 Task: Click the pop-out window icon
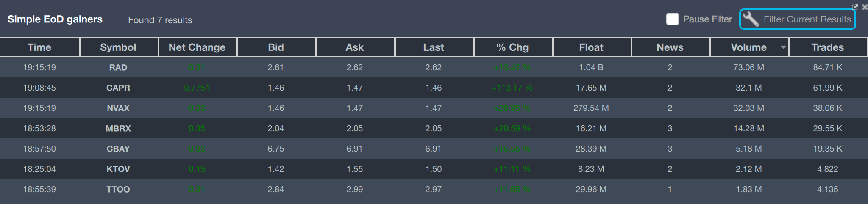(855, 7)
